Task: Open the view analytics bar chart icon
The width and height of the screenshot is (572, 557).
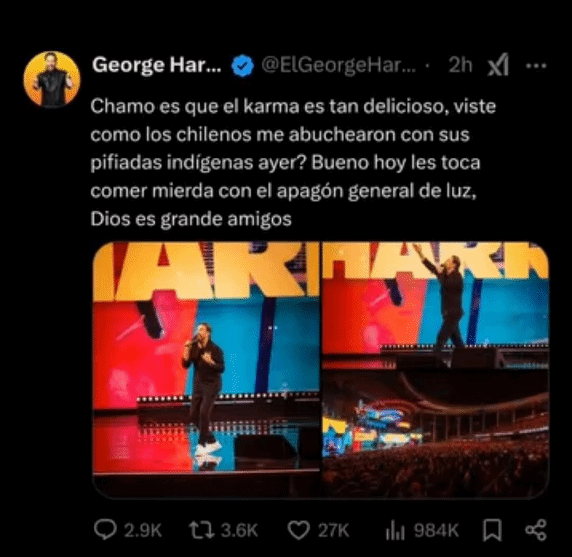Action: click(395, 531)
